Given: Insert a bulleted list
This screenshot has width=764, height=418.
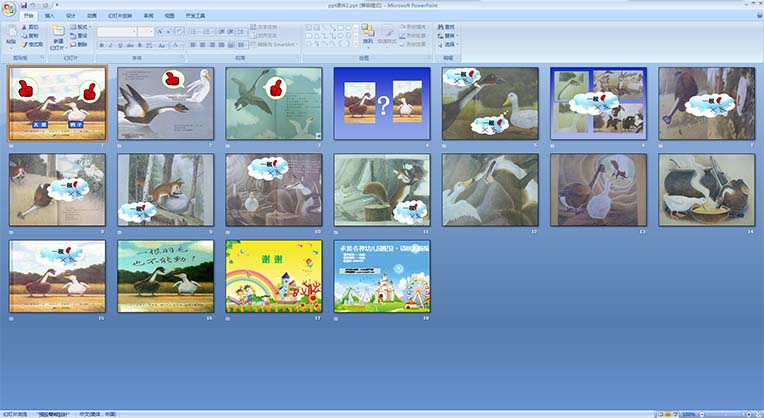Looking at the screenshot, I should tap(194, 32).
